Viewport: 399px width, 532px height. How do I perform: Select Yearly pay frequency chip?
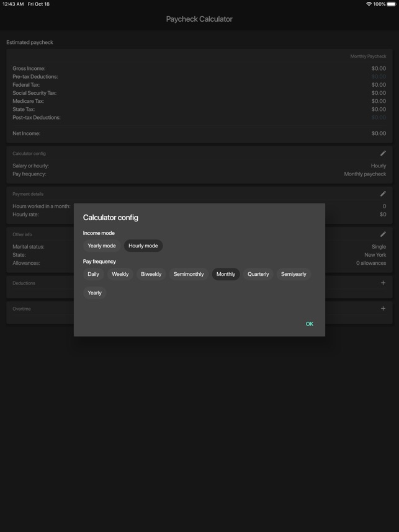95,293
